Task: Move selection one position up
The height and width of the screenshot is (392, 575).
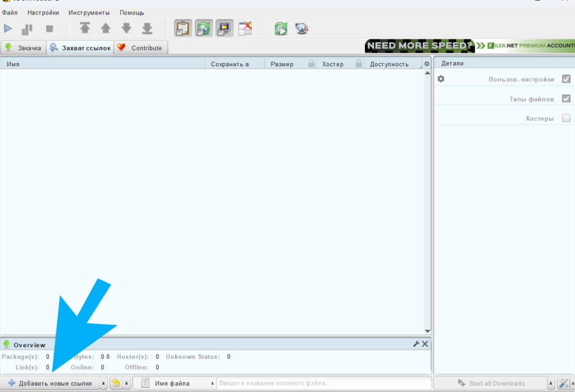Action: (x=106, y=28)
